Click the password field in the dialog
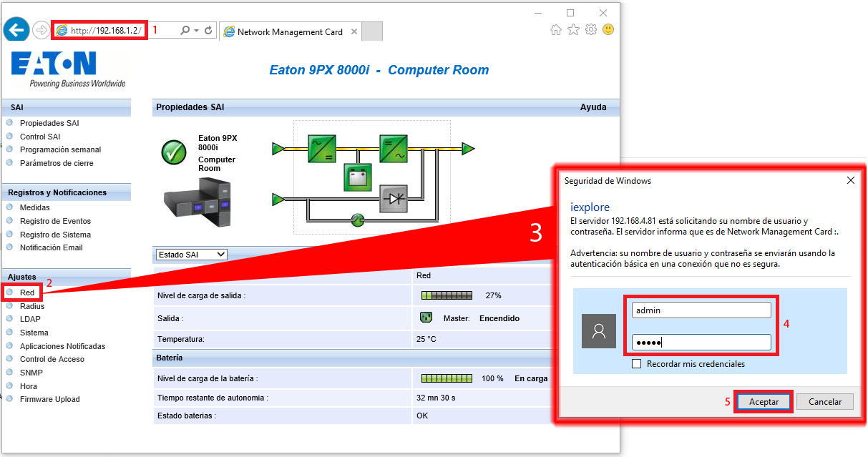Viewport: 868px width, 457px height. click(701, 342)
